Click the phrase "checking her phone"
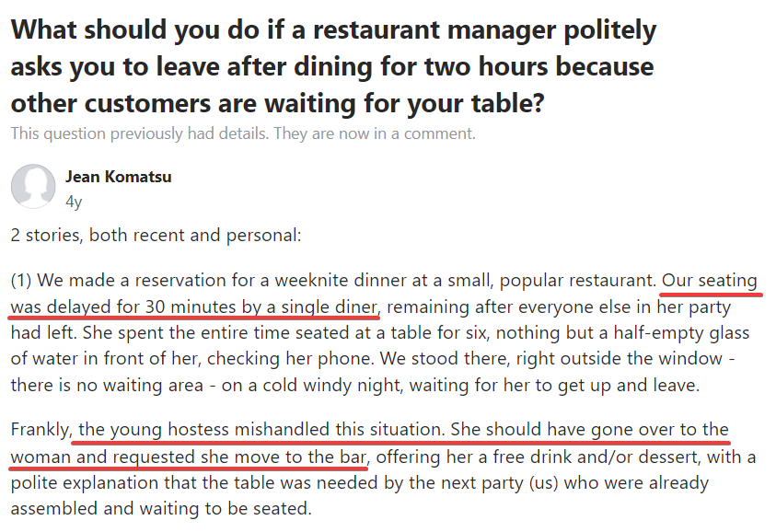The height and width of the screenshot is (532, 776). [289, 359]
